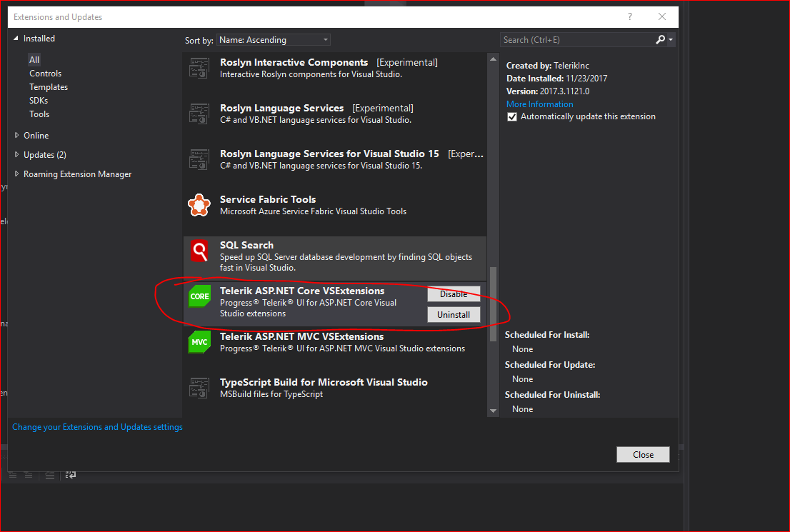Screen dimensions: 790x532
Task: Select the Controls category
Action: (x=45, y=74)
